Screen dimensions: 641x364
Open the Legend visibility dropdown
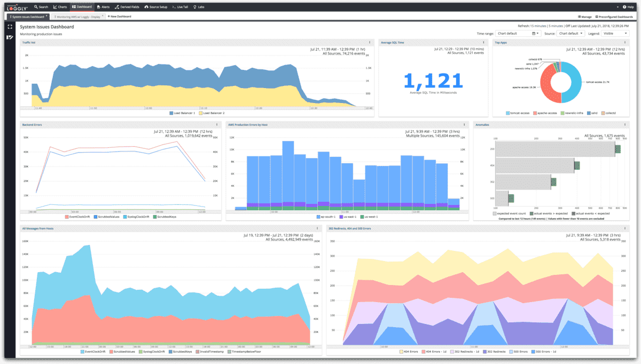click(x=615, y=34)
